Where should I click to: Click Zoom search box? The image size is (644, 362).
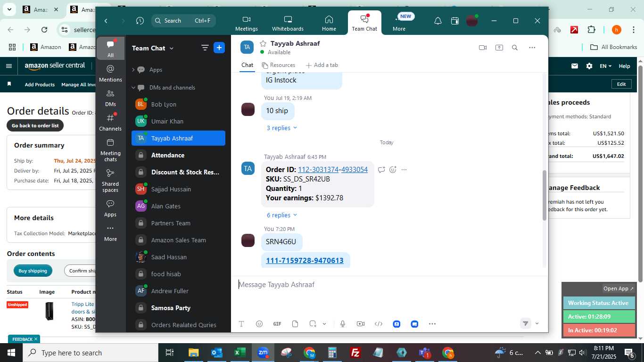[184, 21]
